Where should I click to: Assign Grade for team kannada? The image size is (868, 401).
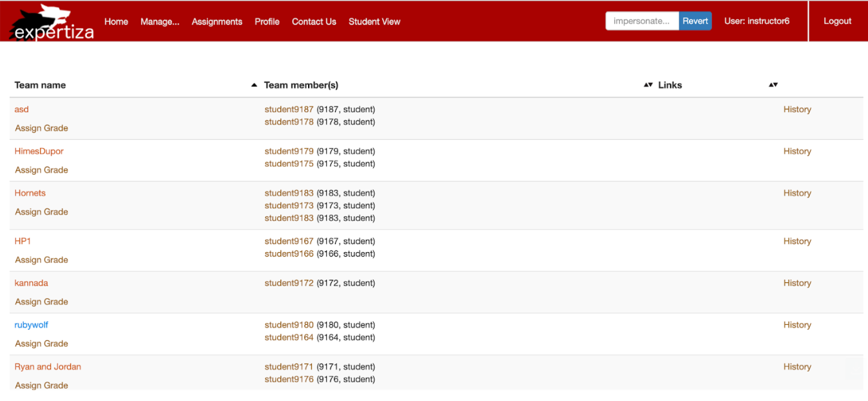tap(41, 302)
